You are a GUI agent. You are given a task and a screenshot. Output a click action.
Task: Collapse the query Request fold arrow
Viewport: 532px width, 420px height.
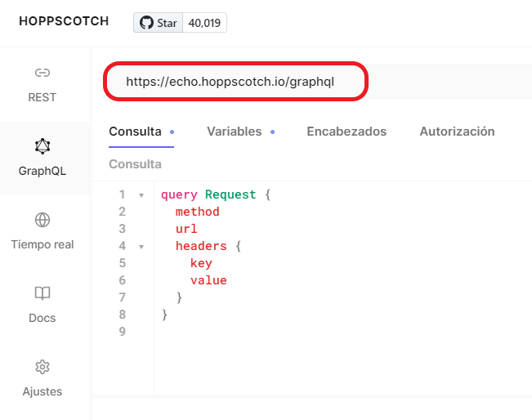[x=141, y=195]
